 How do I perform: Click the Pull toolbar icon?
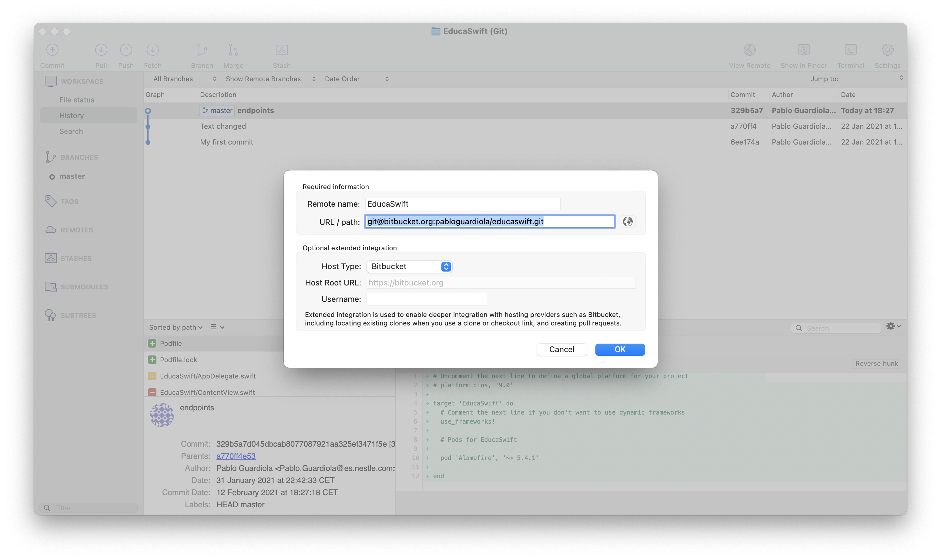[101, 50]
